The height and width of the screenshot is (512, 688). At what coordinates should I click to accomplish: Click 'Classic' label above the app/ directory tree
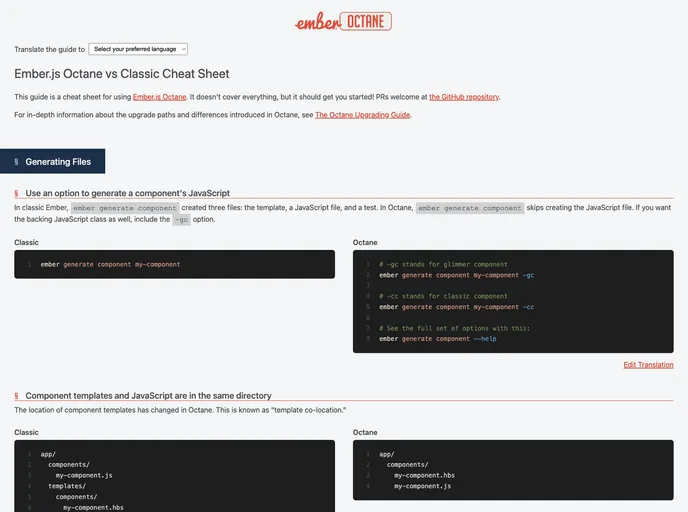[x=26, y=432]
